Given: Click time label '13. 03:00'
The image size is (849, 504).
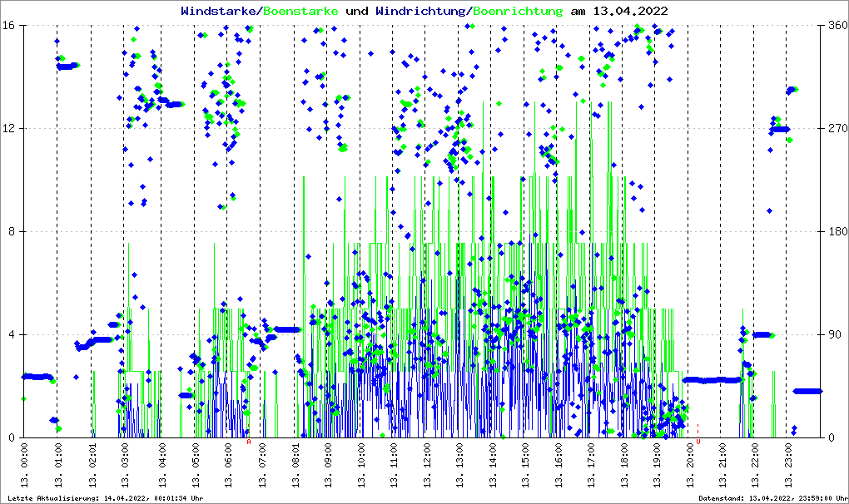Looking at the screenshot, I should point(125,465).
